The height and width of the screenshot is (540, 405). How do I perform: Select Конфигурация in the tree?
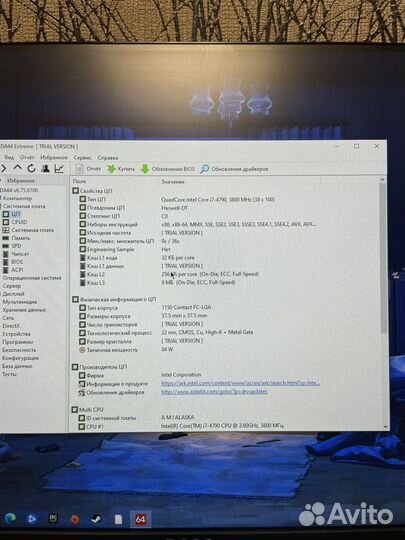pos(20,357)
